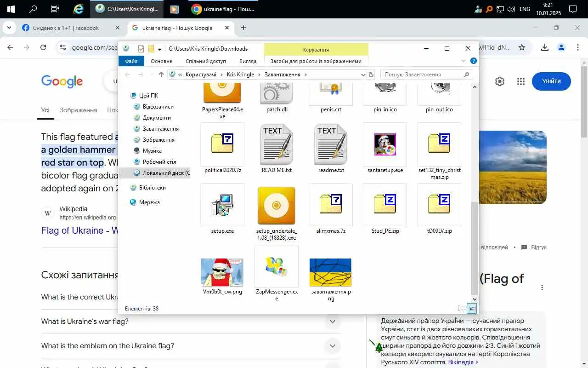Open Chrome tab search dropdown

pyautogui.click(x=9, y=28)
